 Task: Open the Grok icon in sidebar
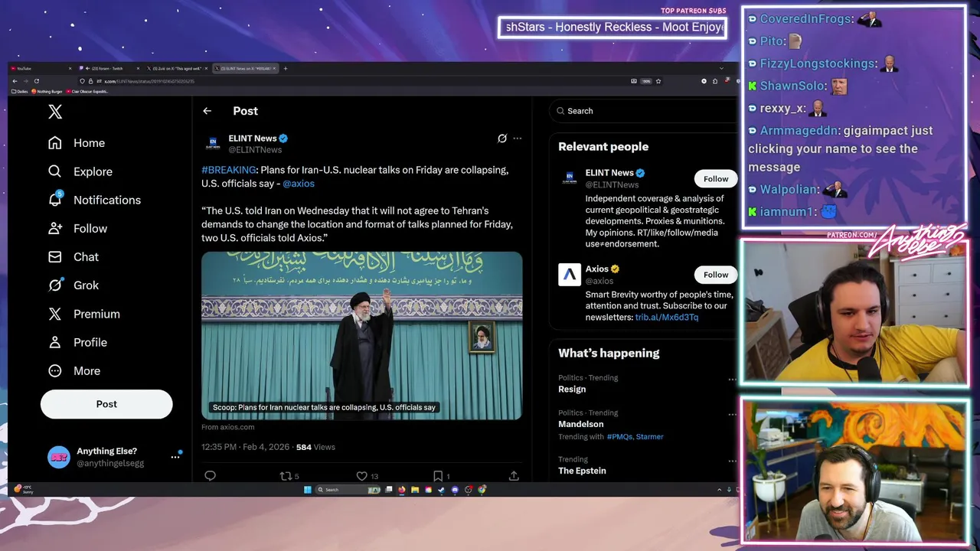55,285
